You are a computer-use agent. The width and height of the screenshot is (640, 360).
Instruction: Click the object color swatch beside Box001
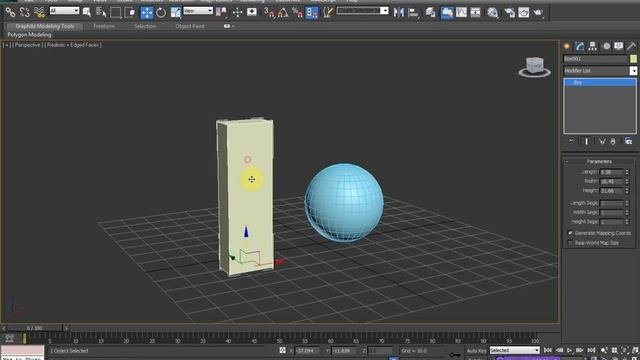point(633,59)
